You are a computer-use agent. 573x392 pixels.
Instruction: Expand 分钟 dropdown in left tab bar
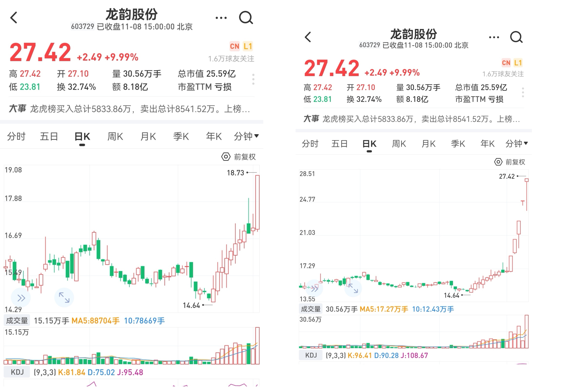246,136
